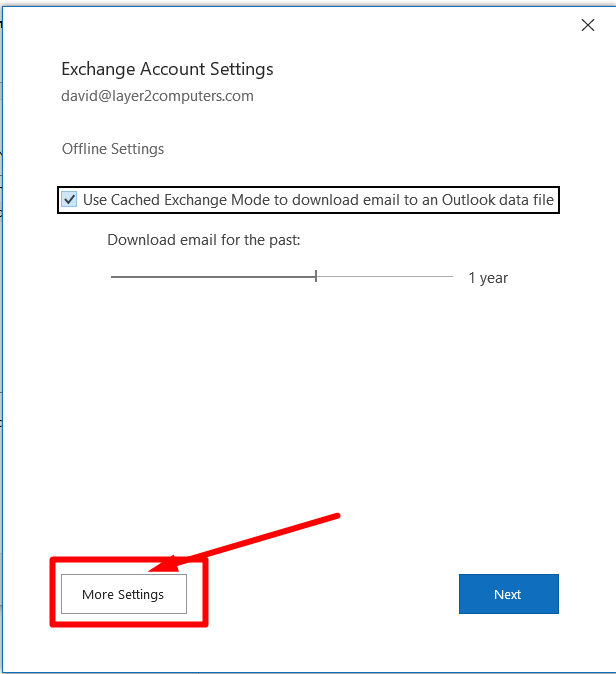Proceed with the Next button
This screenshot has height=674, width=616.
[509, 594]
